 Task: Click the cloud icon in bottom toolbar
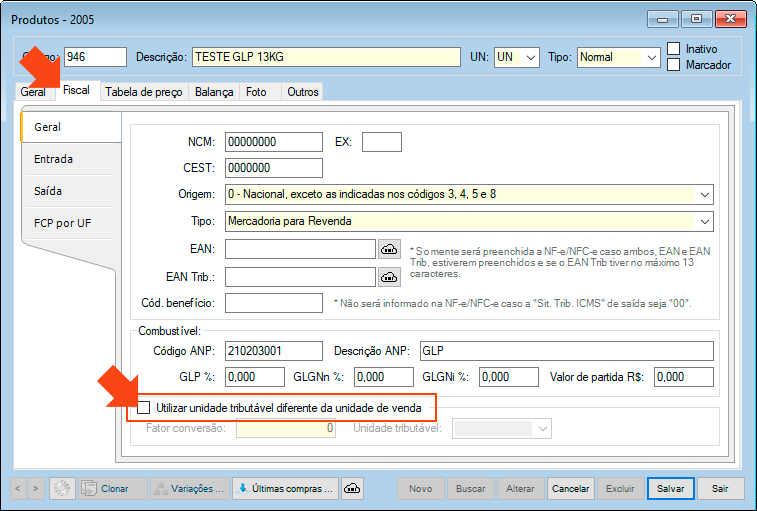(x=351, y=488)
